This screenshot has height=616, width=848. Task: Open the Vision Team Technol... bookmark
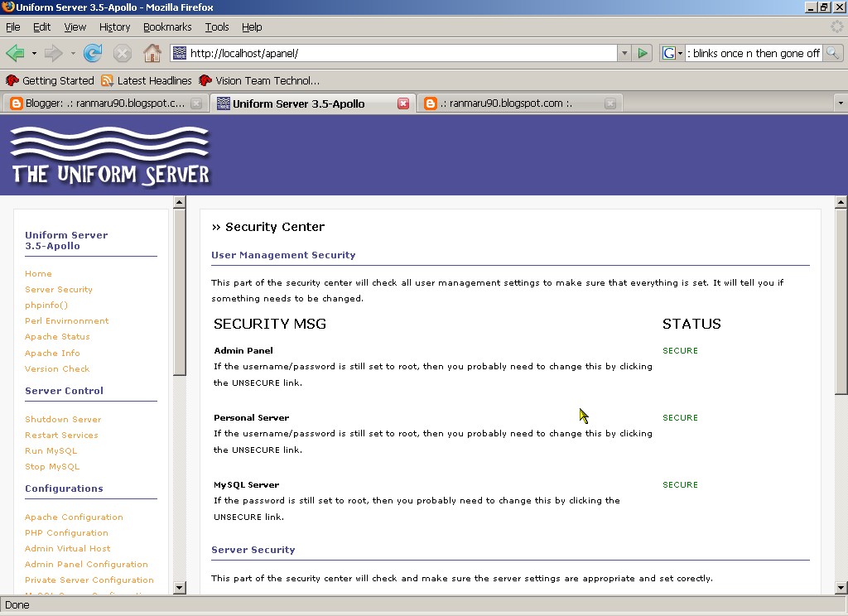pyautogui.click(x=259, y=80)
